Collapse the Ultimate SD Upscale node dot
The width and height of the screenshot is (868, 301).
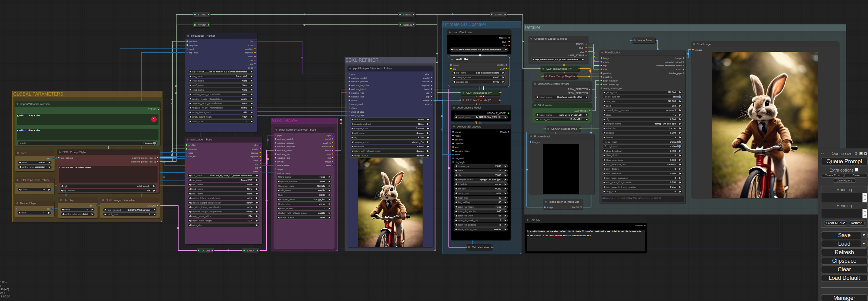coord(454,127)
